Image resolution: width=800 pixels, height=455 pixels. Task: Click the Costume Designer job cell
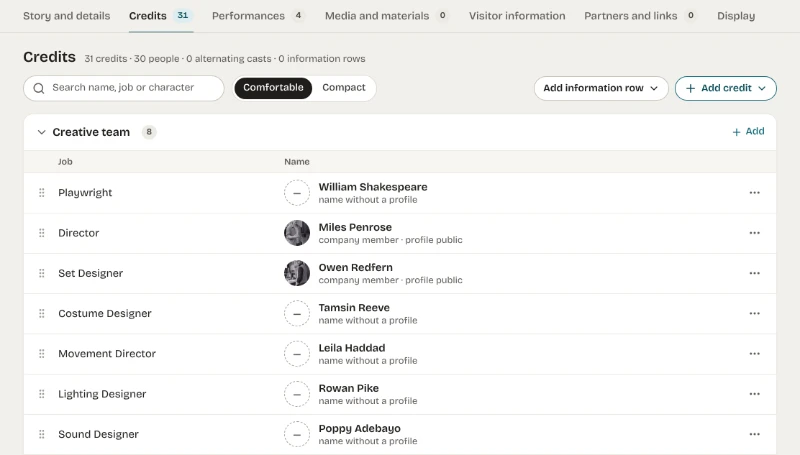click(105, 314)
